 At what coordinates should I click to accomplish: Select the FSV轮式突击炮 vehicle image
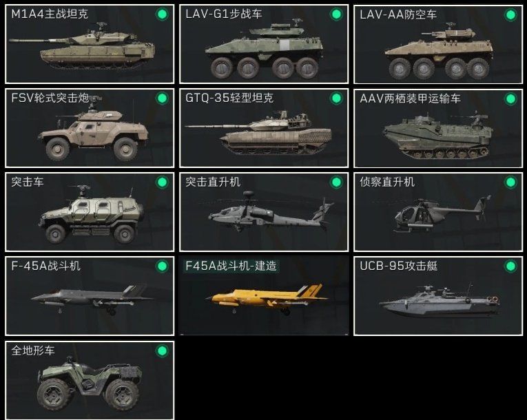tap(93, 129)
